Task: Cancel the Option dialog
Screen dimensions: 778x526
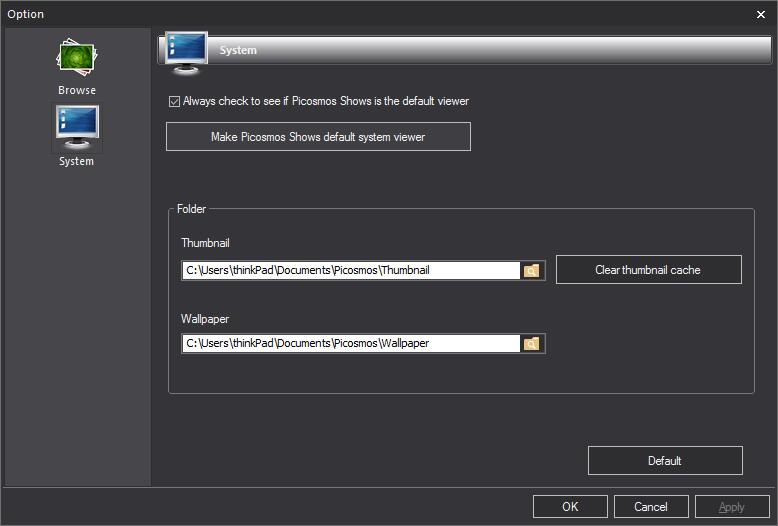Action: pos(651,507)
